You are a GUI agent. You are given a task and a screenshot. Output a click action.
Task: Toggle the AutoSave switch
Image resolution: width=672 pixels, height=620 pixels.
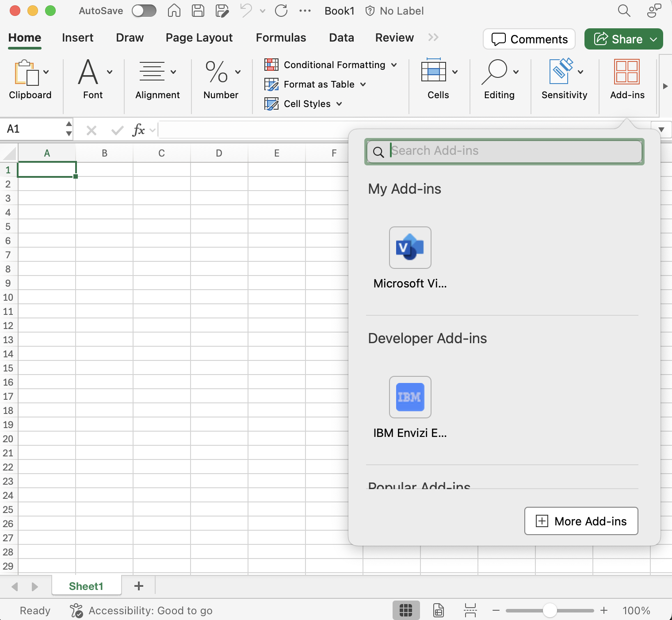[x=144, y=11]
